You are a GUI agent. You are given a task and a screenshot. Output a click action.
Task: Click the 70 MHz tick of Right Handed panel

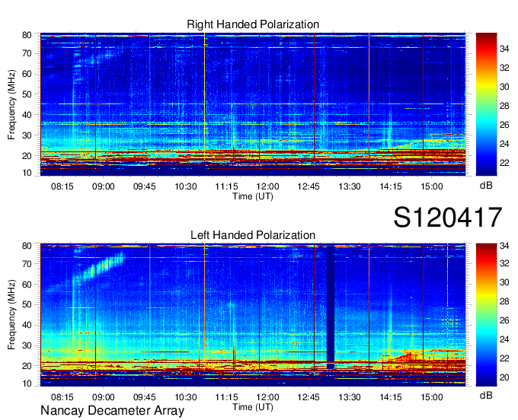tap(27, 53)
